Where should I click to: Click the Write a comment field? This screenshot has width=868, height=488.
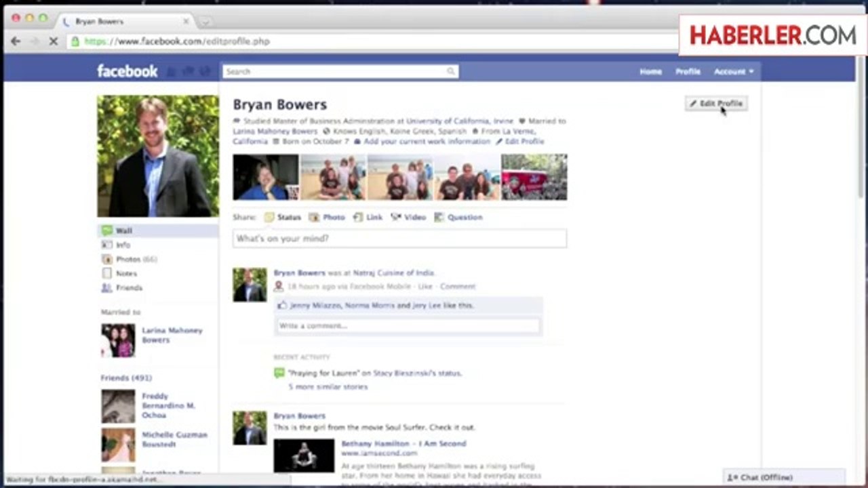pyautogui.click(x=408, y=326)
